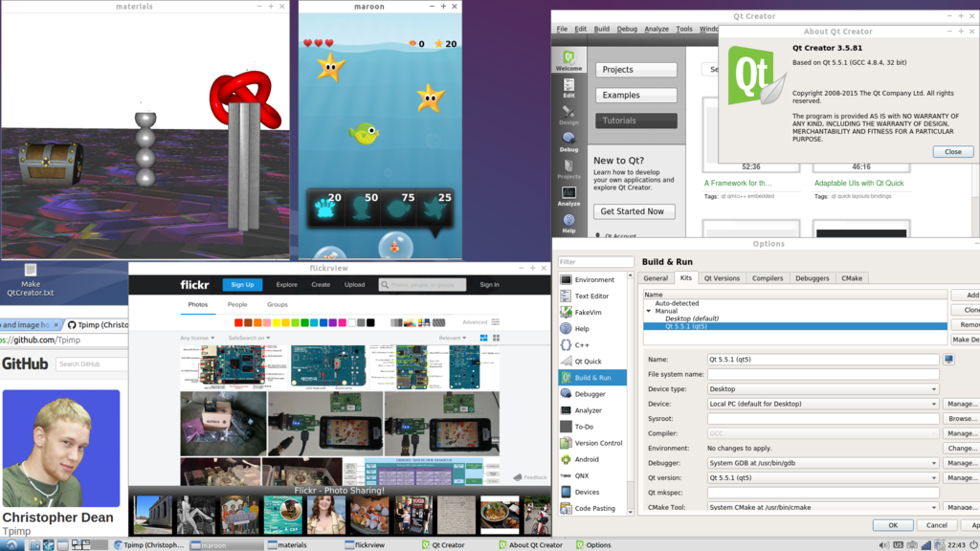Pick the black color filter swatch on flickr
The width and height of the screenshot is (980, 551).
click(x=370, y=323)
